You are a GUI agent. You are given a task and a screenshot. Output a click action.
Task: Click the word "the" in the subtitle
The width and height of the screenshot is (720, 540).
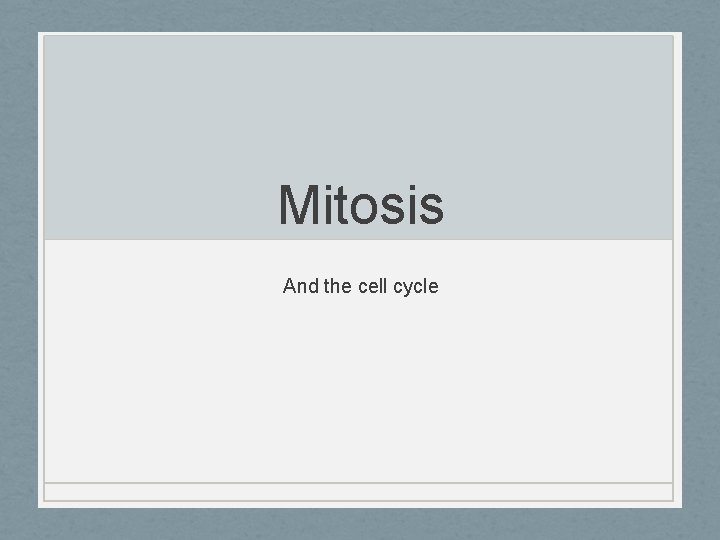coord(338,286)
